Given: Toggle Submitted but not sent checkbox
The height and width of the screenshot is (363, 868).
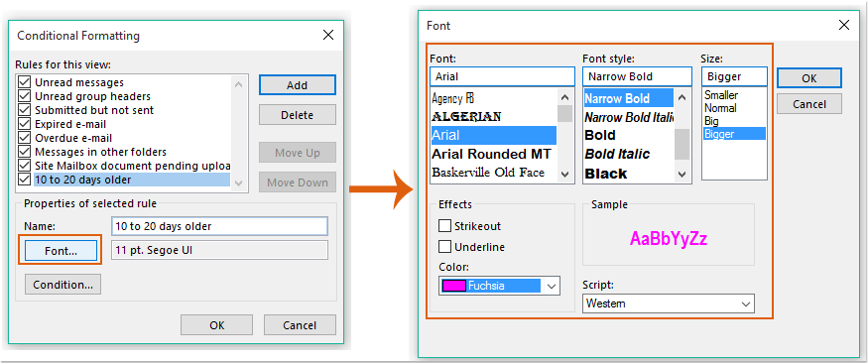Looking at the screenshot, I should [x=25, y=110].
